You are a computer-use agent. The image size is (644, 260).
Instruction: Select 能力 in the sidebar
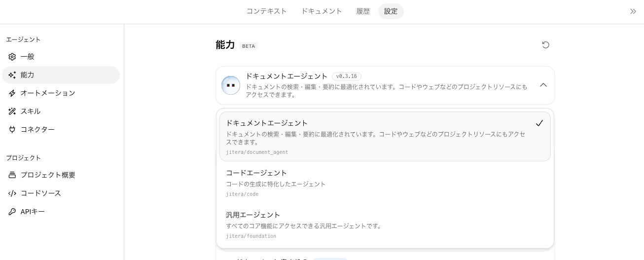61,75
